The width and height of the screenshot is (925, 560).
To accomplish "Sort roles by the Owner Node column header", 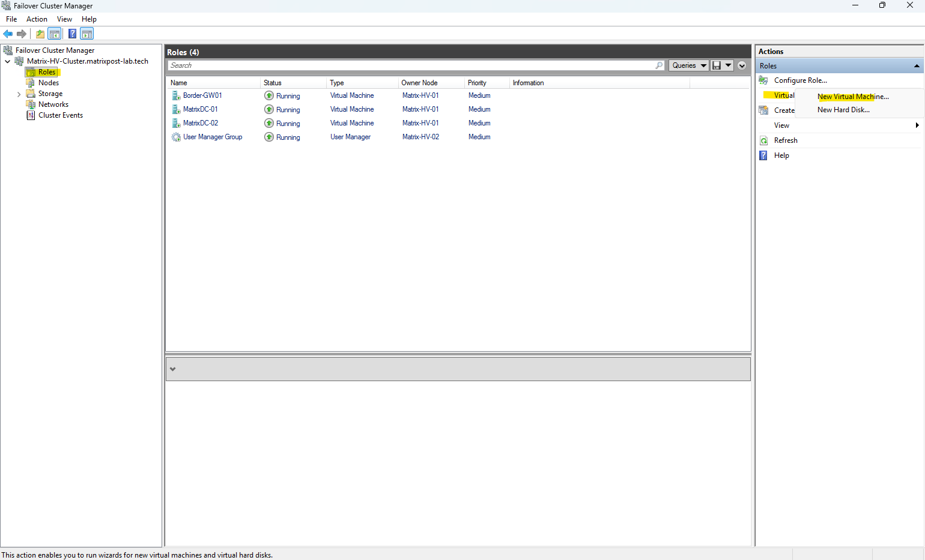I will click(431, 83).
